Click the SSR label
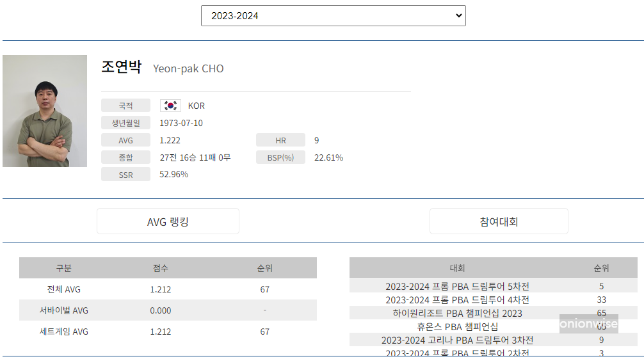This screenshot has height=359, width=644. (x=125, y=175)
